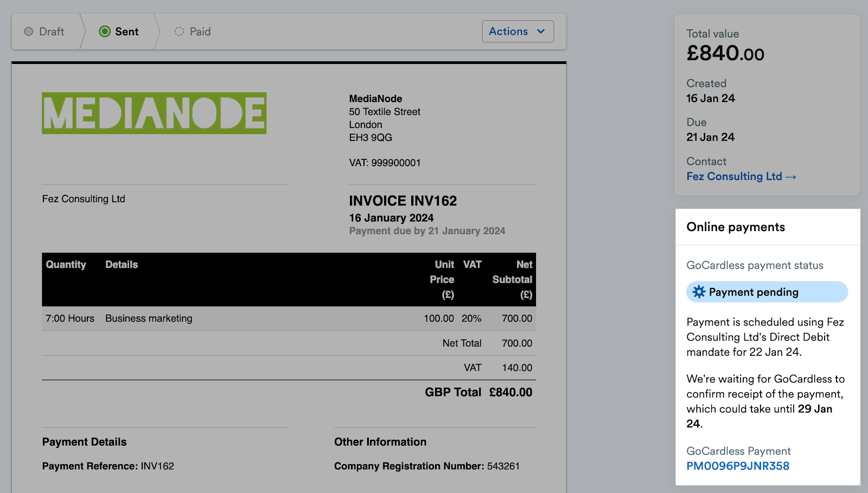
Task: Click the Due date 21 Jan 24
Action: (x=711, y=137)
